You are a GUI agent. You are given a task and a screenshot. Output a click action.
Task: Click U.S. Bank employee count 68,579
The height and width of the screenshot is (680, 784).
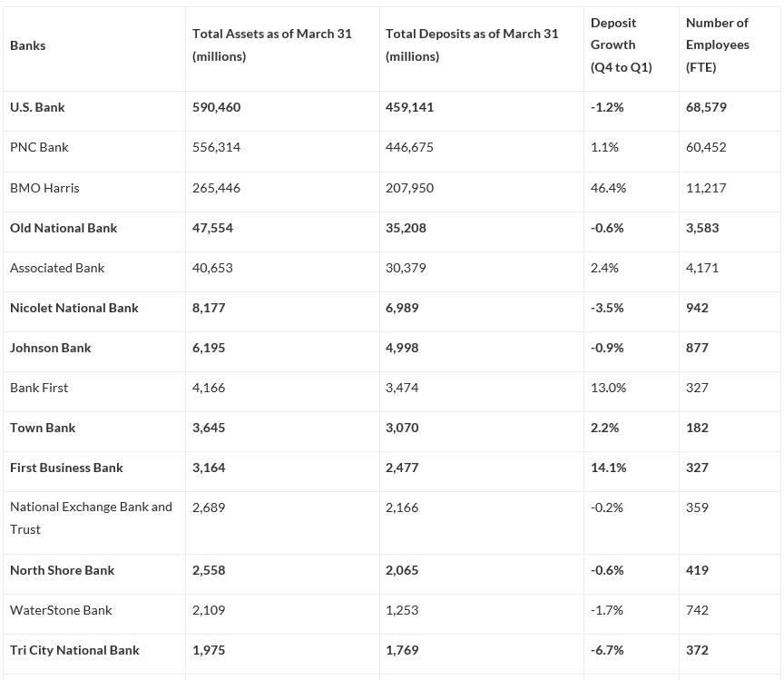(706, 107)
